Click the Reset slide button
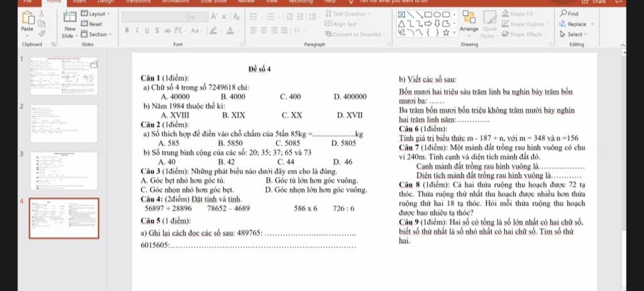Screen dimensions: 644x291 click(x=92, y=24)
